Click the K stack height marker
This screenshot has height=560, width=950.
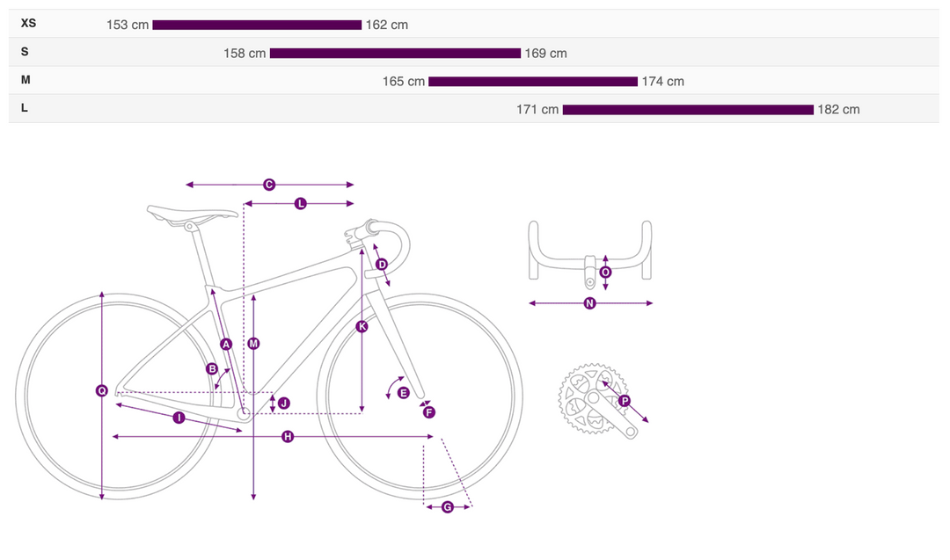362,327
